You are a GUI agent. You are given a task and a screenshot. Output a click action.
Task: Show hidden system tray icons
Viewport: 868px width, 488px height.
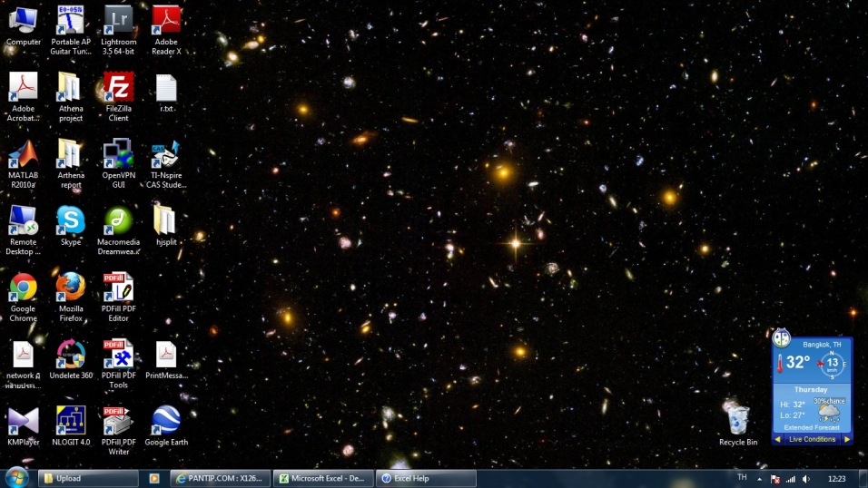pyautogui.click(x=759, y=479)
